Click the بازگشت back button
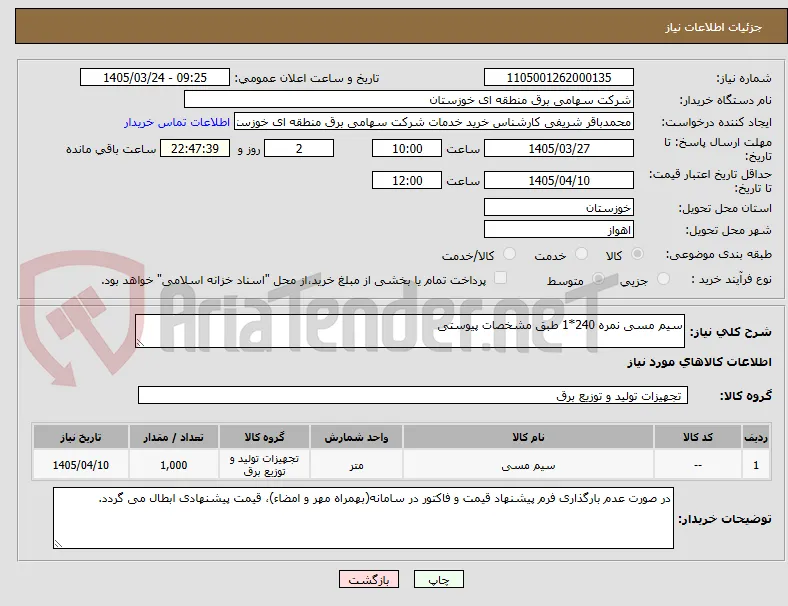Image resolution: width=788 pixels, height=606 pixels. tap(369, 579)
